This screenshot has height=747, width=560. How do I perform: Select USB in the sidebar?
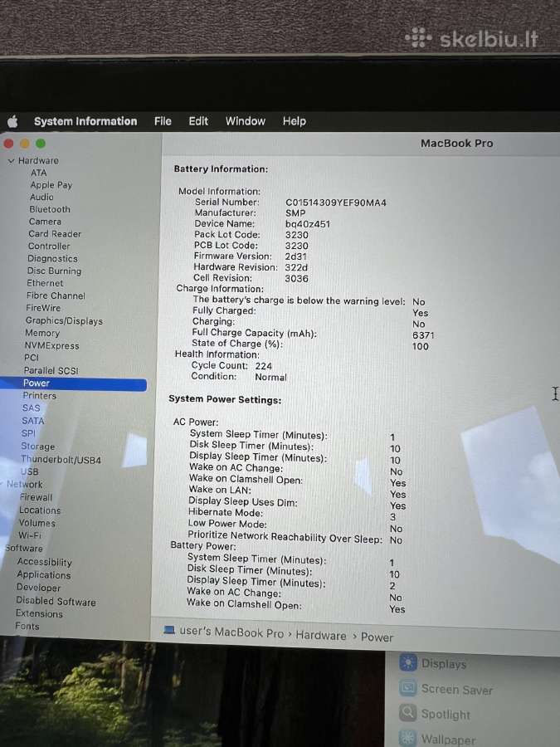coord(29,471)
